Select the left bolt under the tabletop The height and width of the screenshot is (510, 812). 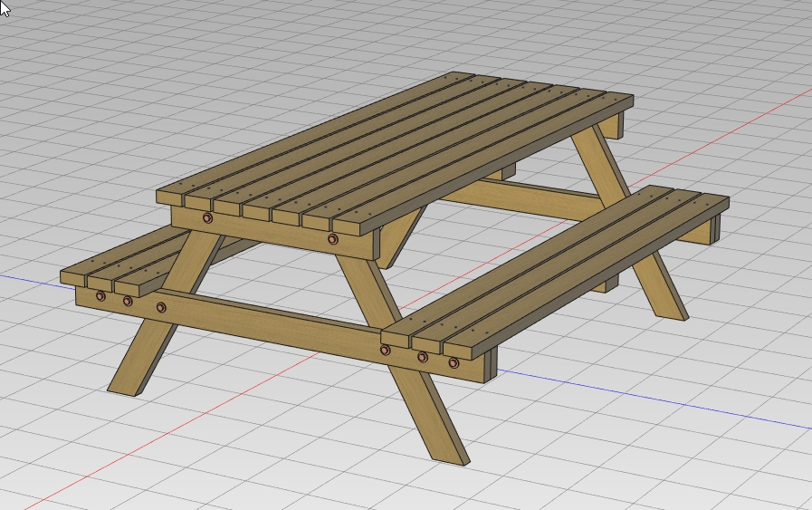[208, 218]
